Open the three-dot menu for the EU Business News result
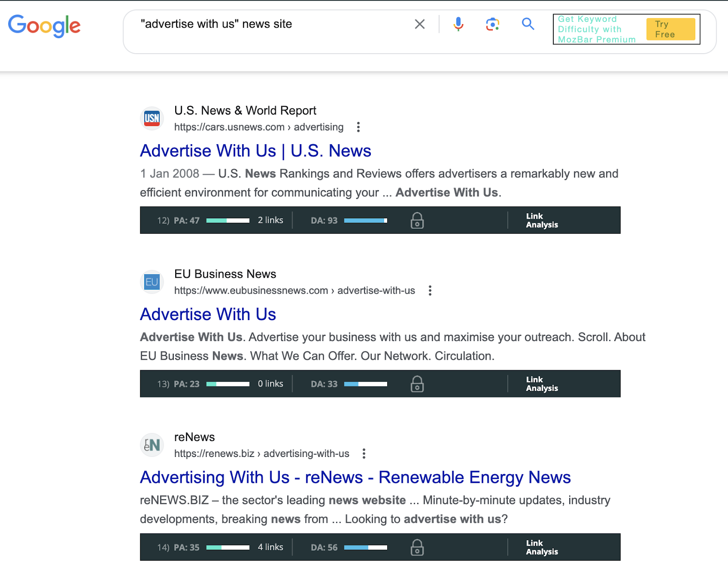Image resolution: width=728 pixels, height=587 pixels. [x=430, y=291]
